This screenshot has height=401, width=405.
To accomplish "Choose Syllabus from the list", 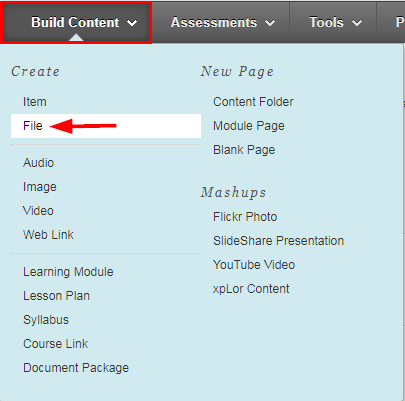I will coord(46,320).
